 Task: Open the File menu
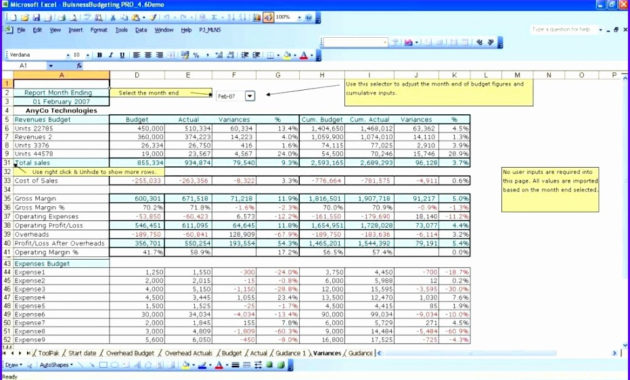click(21, 30)
